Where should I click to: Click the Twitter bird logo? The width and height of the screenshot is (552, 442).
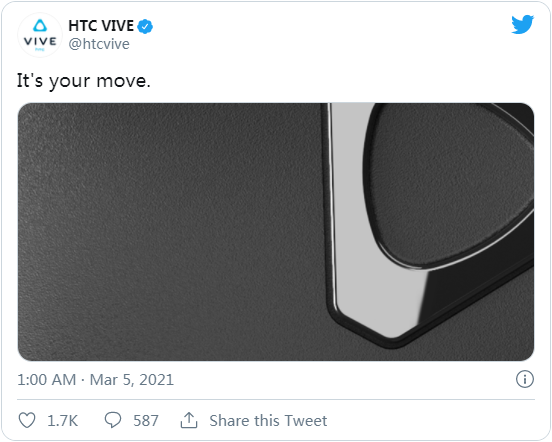coord(522,24)
